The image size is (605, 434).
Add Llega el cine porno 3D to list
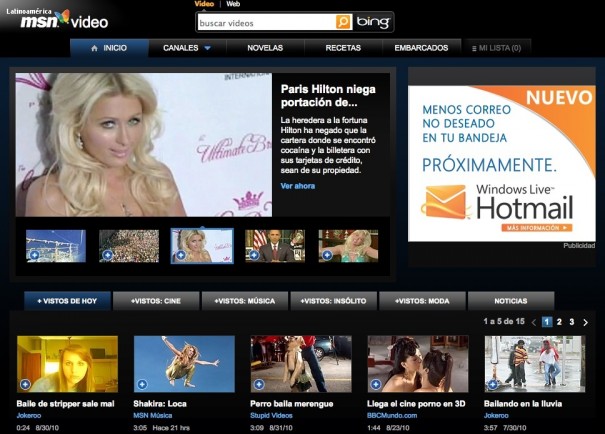pyautogui.click(x=376, y=384)
